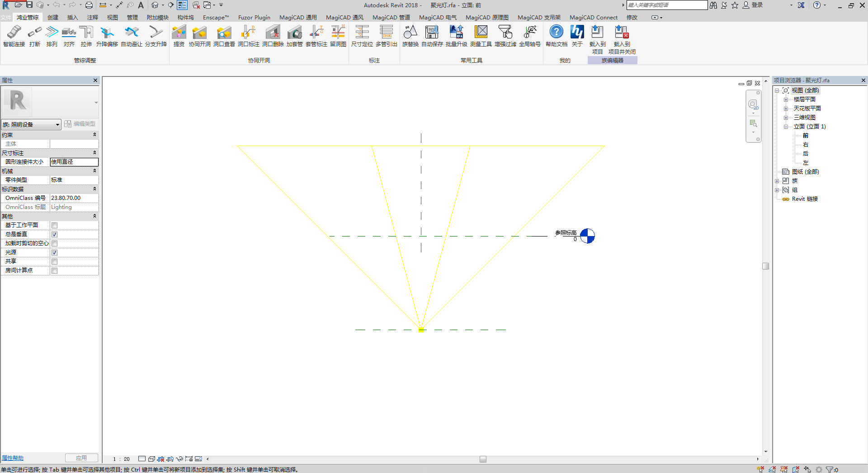Click the 自动保存 auto save icon
Viewport: 868px width, 473px height.
click(x=432, y=36)
